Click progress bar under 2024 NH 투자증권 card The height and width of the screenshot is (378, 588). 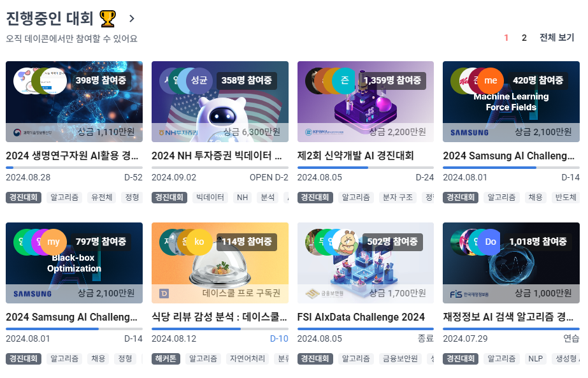pyautogui.click(x=220, y=168)
